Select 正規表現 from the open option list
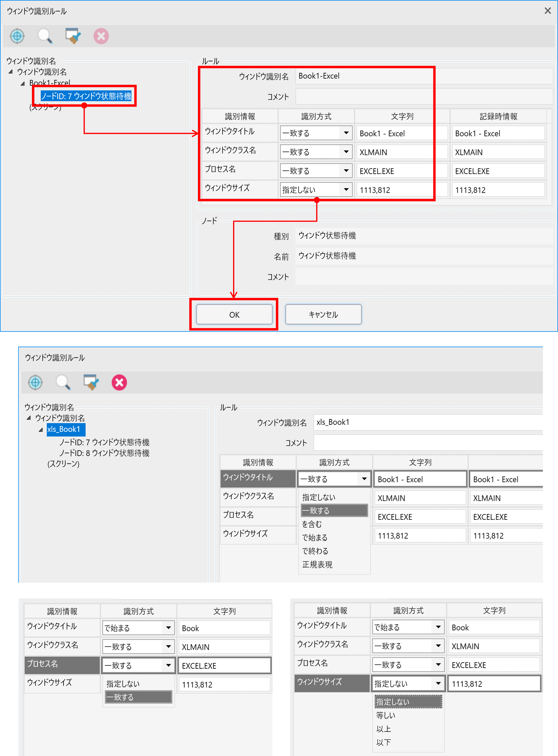Screen dimensions: 558x756 coord(316,565)
